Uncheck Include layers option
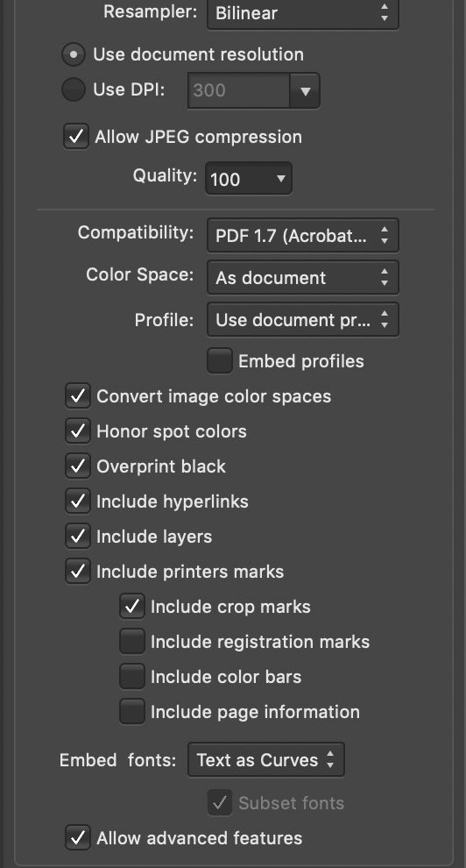 click(x=77, y=537)
